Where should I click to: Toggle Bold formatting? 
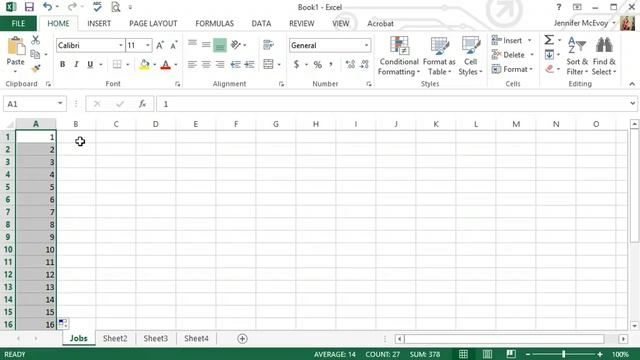click(62, 64)
